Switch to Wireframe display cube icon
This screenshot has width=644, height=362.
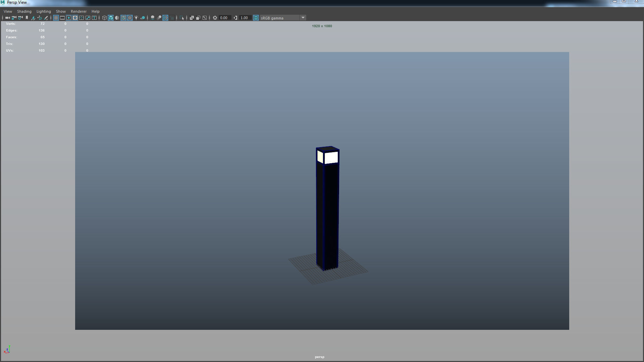104,18
